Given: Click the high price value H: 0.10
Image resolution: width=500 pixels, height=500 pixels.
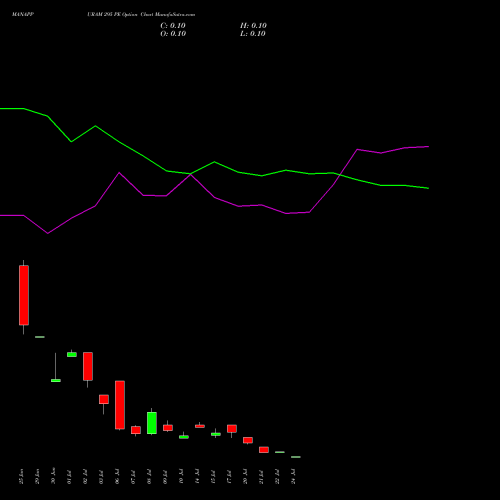Looking at the screenshot, I should pyautogui.click(x=253, y=26).
